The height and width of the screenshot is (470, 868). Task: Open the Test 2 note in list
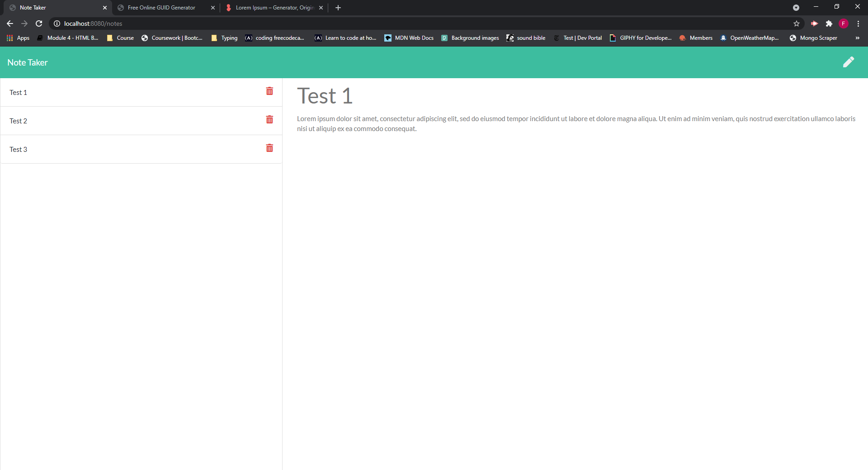pyautogui.click(x=141, y=121)
